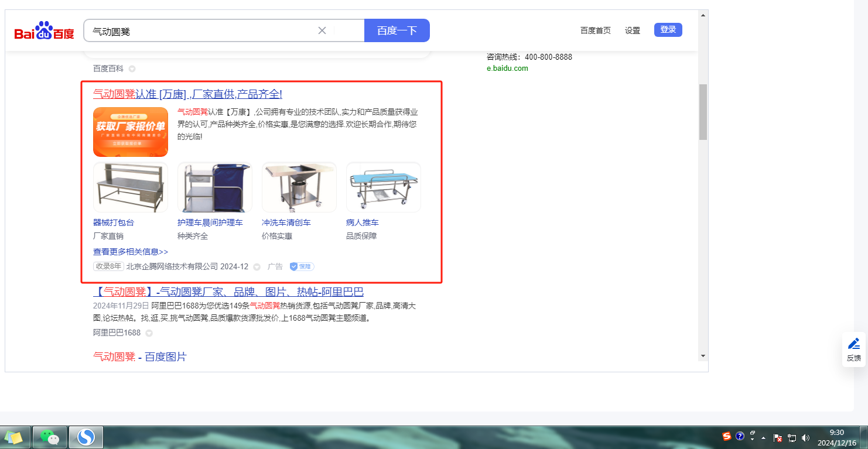Open WeChat from the taskbar
The width and height of the screenshot is (868, 449).
click(x=50, y=437)
